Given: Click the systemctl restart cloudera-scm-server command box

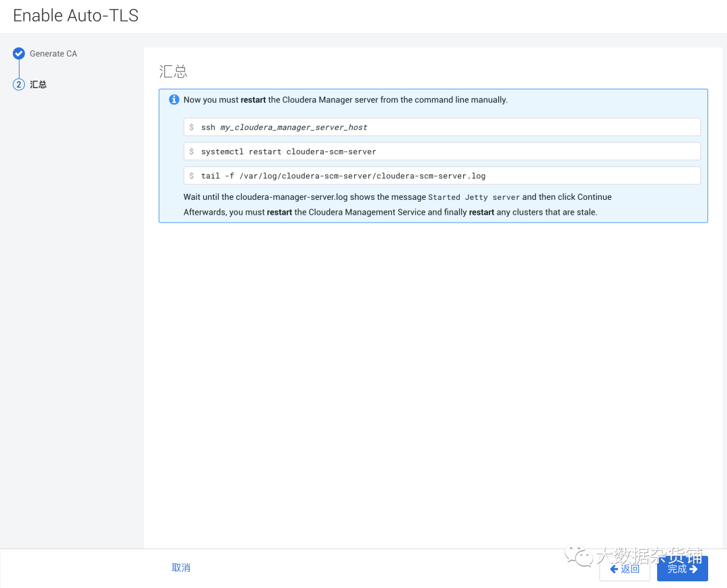Looking at the screenshot, I should [x=442, y=151].
